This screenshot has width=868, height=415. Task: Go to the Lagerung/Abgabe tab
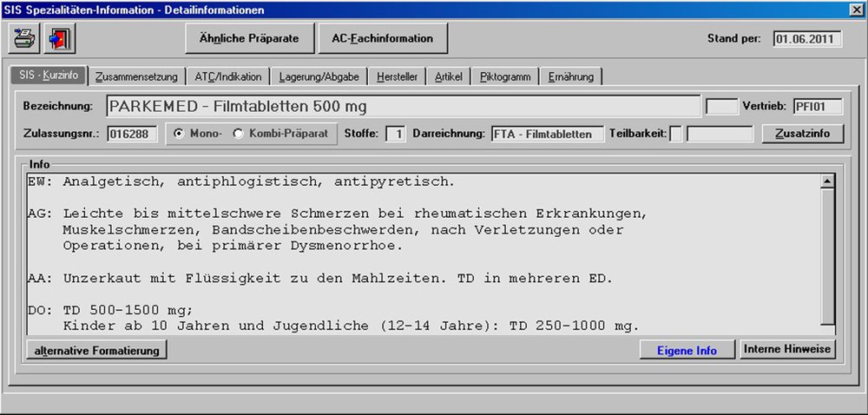319,77
